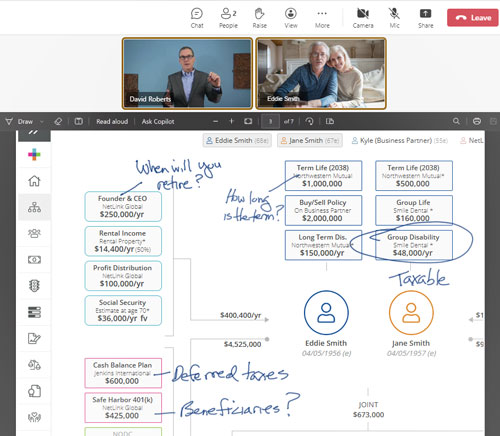Open the documents copy sidebar icon
The image size is (500, 436).
34,391
